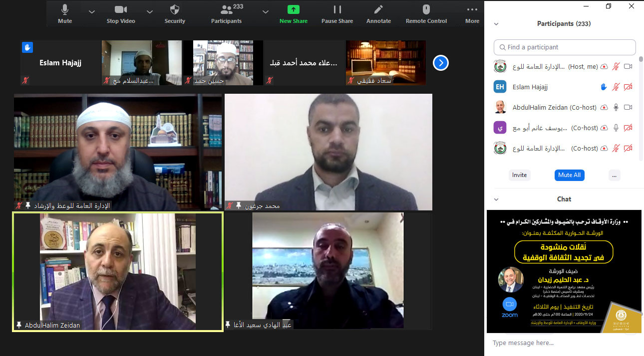
Task: Open the Annotate pencil tool
Action: click(x=378, y=9)
